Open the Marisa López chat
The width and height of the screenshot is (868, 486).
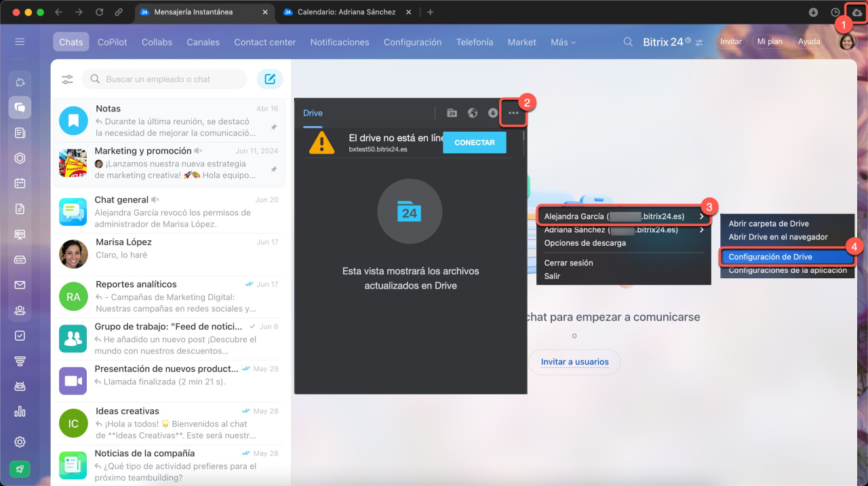click(170, 255)
